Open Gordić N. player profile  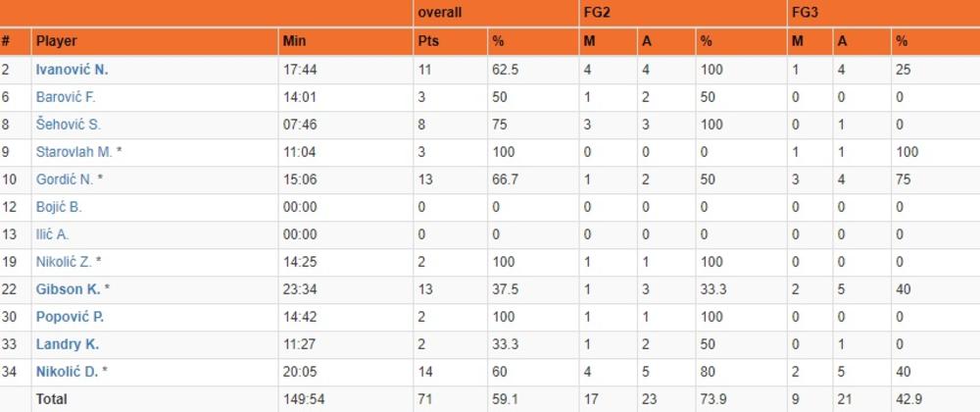pos(65,180)
